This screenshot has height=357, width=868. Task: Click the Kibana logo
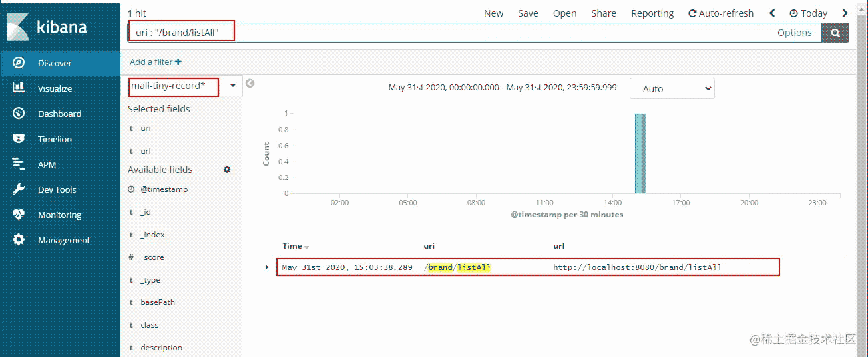point(47,27)
